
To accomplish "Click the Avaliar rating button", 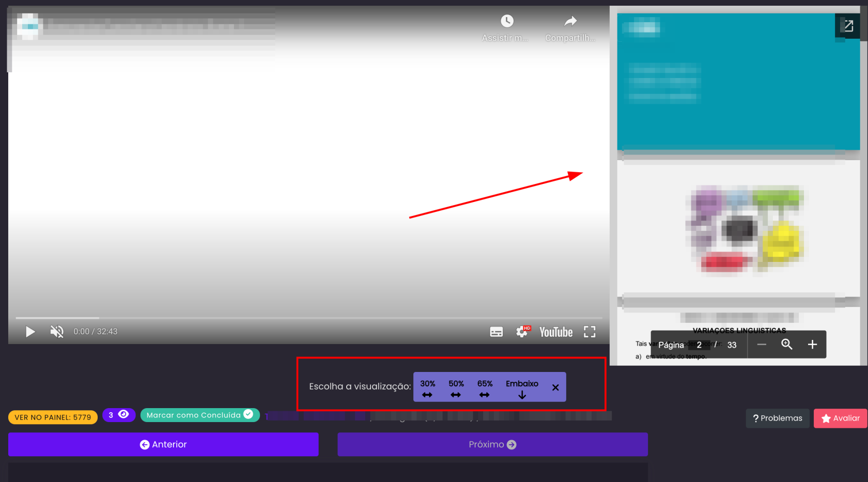I will pos(840,418).
